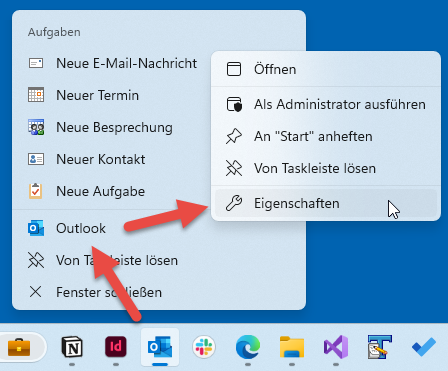This screenshot has width=448, height=371.
Task: Launch Visual Studio from the taskbar
Action: coord(336,347)
